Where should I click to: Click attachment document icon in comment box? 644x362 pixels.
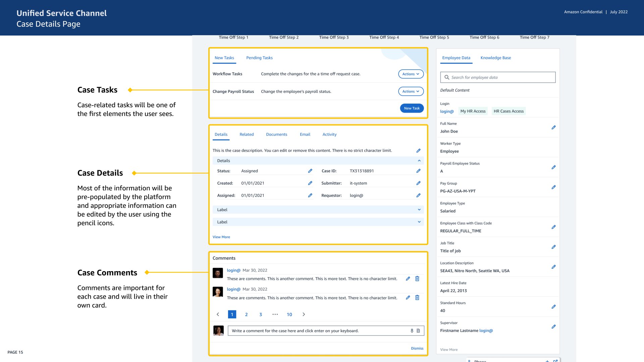tap(418, 331)
